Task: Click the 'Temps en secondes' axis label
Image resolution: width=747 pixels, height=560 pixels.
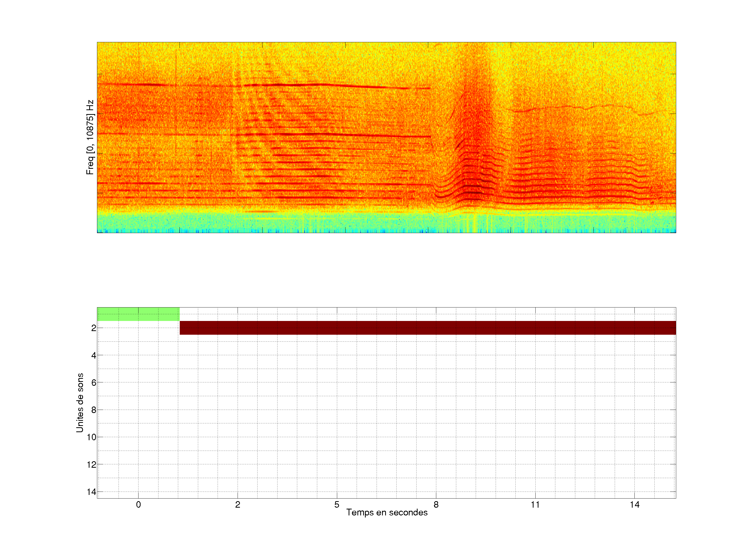Action: tap(387, 512)
